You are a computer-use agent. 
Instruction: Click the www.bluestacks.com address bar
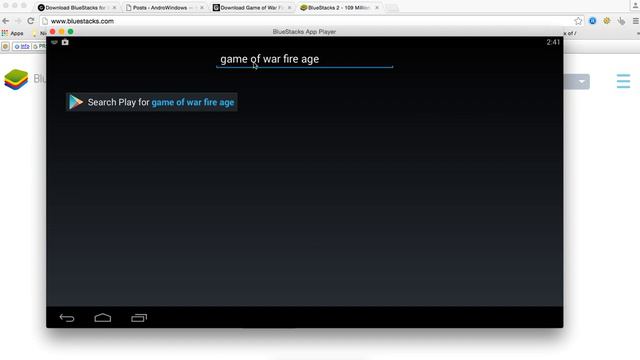312,21
